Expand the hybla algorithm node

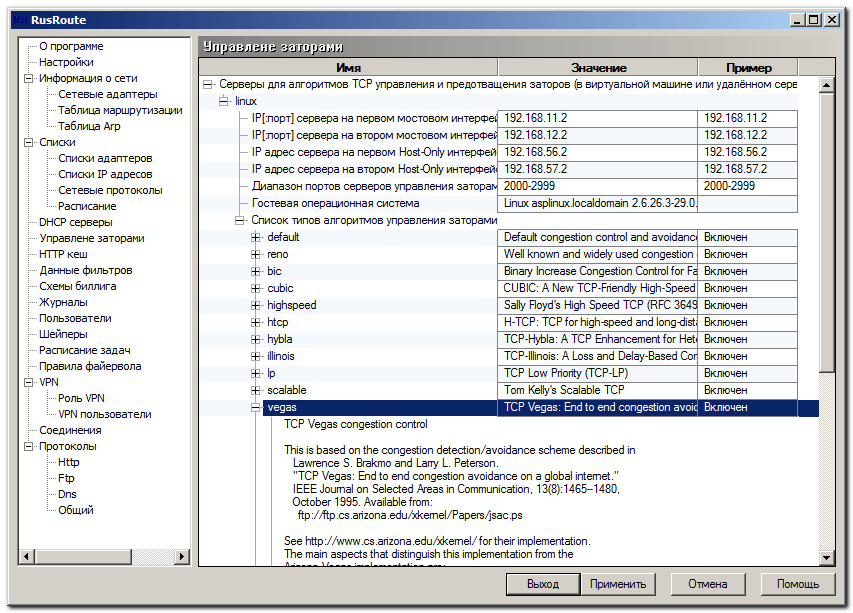[256, 339]
